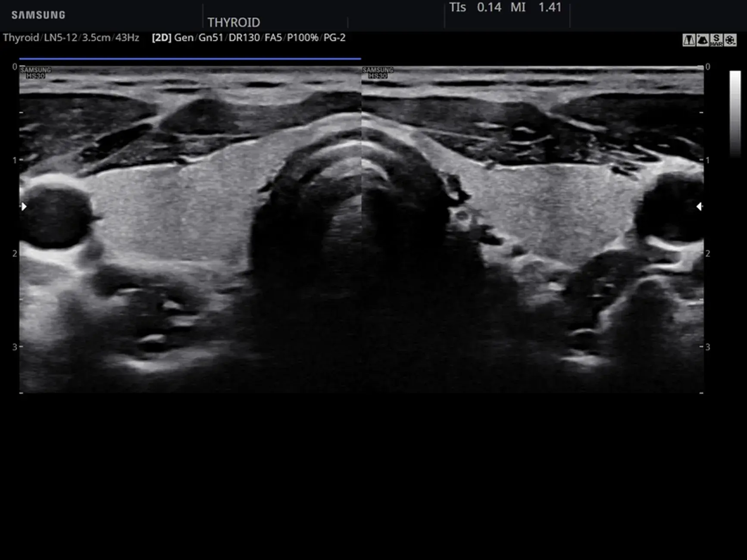This screenshot has width=747, height=560.
Task: Click the SAMSUNG logo in header
Action: tap(38, 15)
